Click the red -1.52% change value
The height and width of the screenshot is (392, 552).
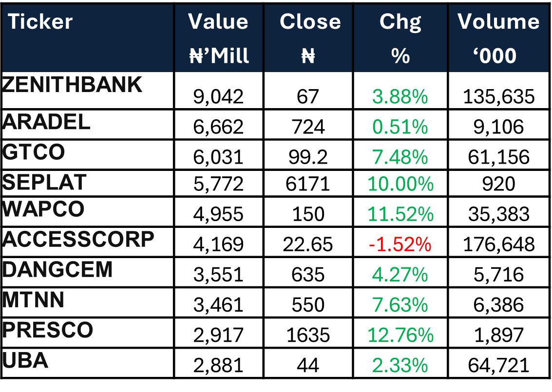(400, 244)
